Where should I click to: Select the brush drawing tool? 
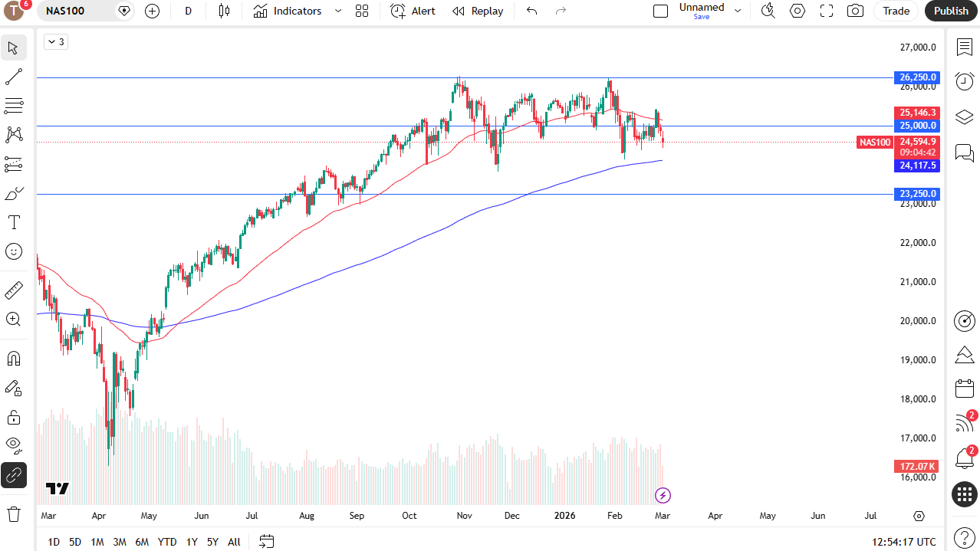pos(14,193)
